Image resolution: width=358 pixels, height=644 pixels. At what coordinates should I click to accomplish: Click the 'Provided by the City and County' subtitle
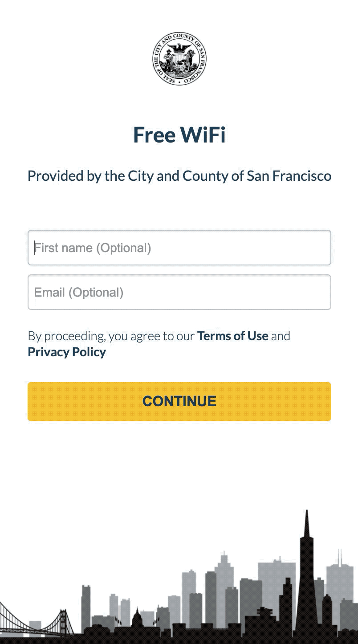(x=179, y=176)
